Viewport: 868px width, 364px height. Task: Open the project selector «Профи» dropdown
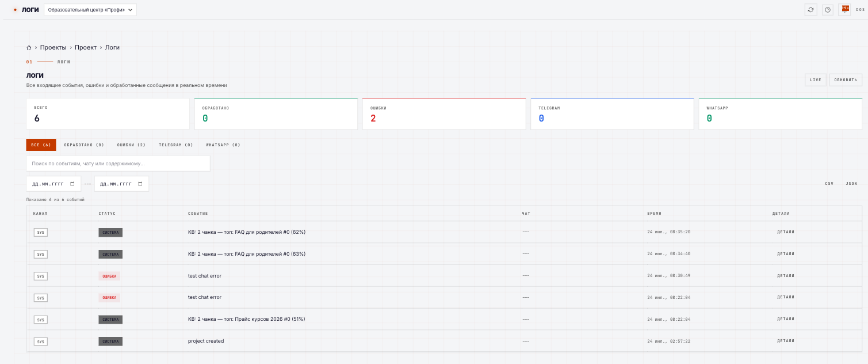coord(90,10)
